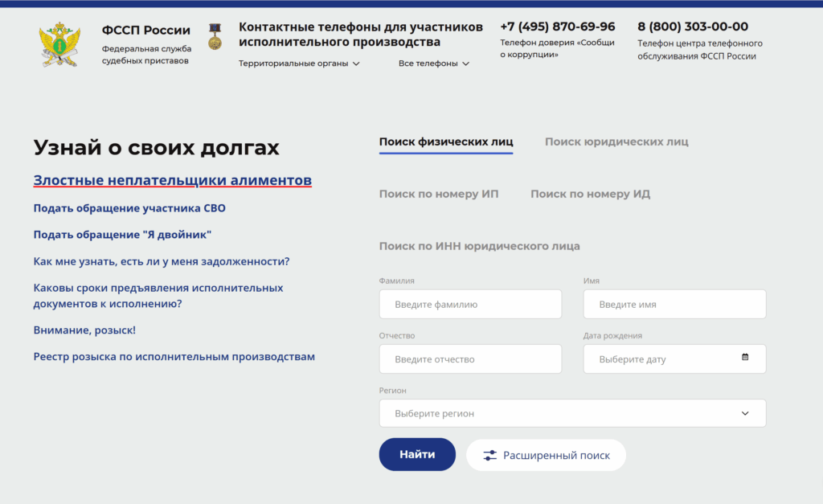Open Как мне узнать, есть ли задолженности link
Image resolution: width=823 pixels, height=504 pixels.
pos(162,261)
